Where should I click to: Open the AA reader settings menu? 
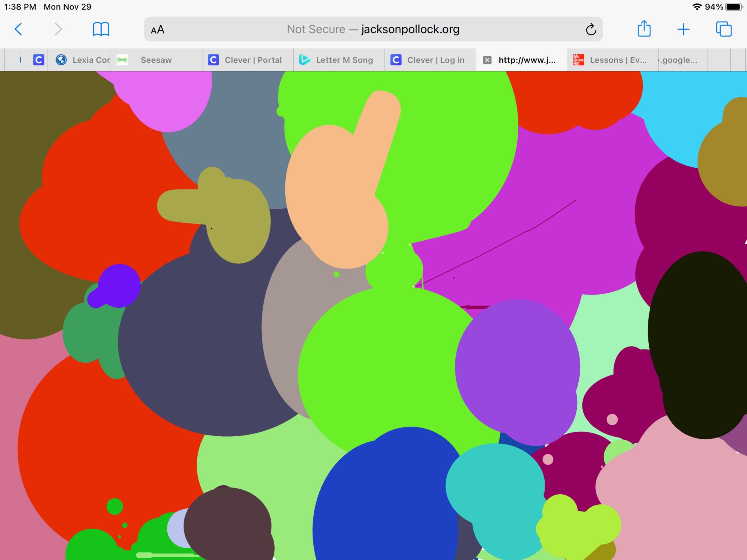point(157,30)
